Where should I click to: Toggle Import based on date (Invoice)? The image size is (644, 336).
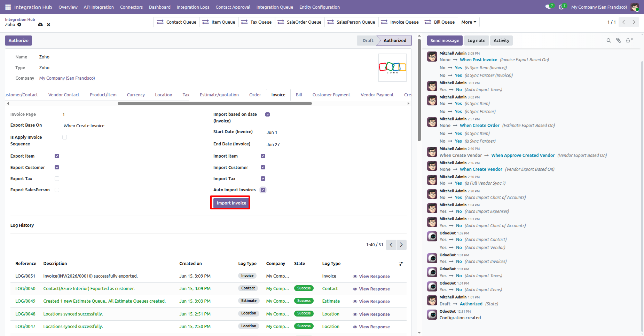pos(267,114)
